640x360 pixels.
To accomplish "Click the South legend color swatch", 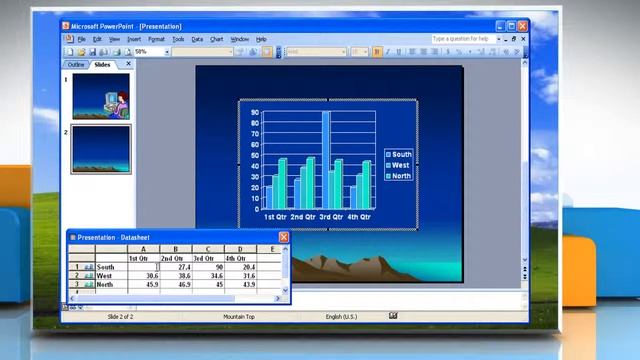I will point(389,154).
